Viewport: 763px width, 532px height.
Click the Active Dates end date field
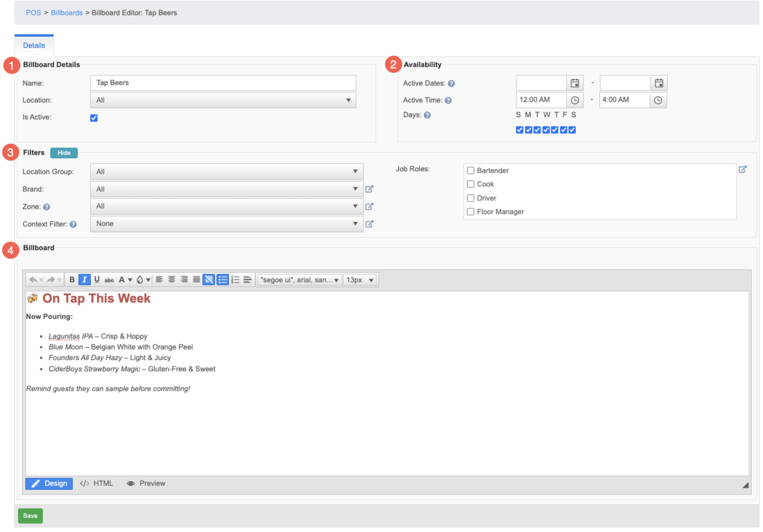[625, 84]
